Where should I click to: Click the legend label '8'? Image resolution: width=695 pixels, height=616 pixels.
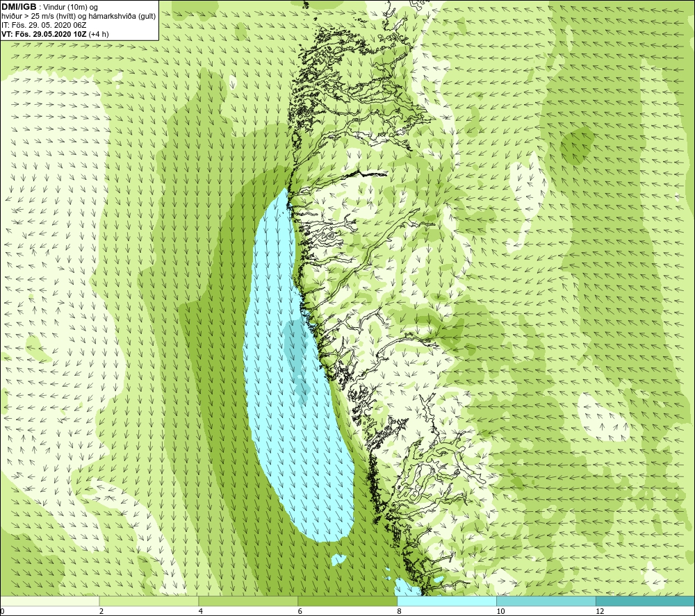point(399,611)
